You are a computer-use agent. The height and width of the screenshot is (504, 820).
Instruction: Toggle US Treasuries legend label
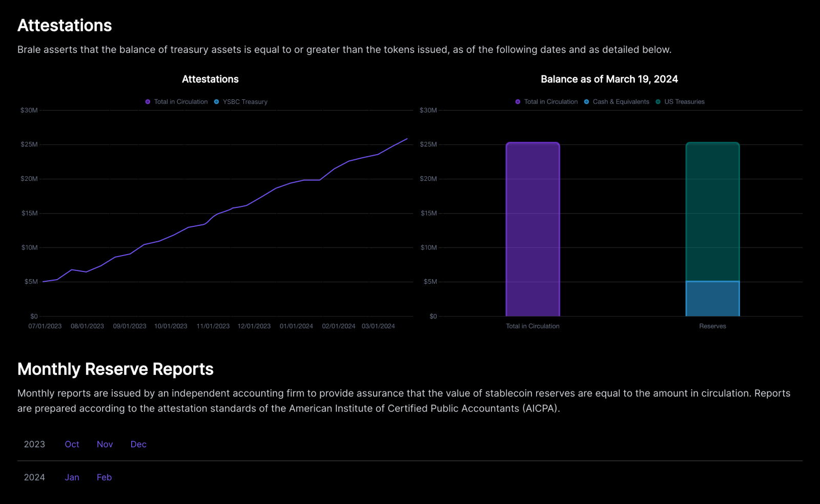click(684, 102)
